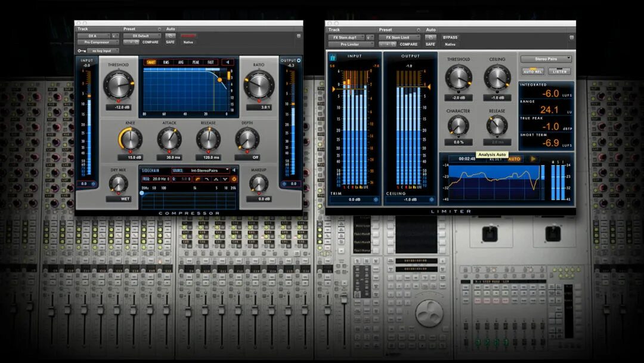
Task: Select FAST detection mode
Action: (x=210, y=62)
